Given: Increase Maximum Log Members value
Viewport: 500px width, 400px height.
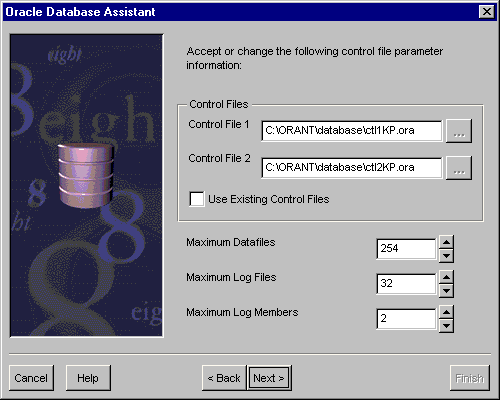Looking at the screenshot, I should tap(446, 312).
